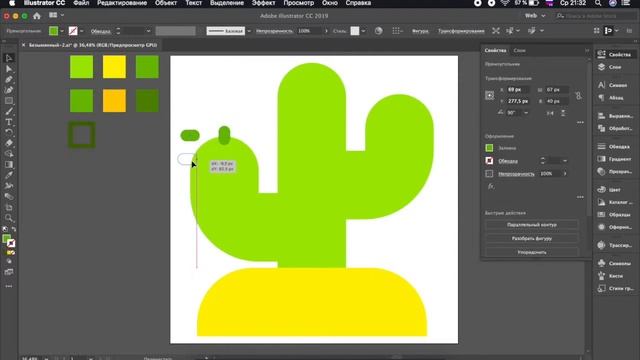Pick the yellow square swatch on pasteboard
Screen dimensions: 640x360
pos(114,67)
